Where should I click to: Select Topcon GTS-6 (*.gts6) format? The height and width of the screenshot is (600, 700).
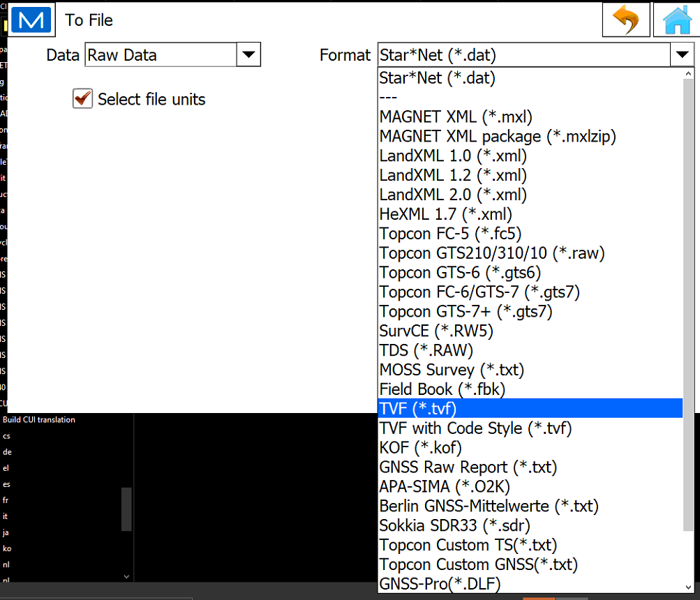(530, 272)
